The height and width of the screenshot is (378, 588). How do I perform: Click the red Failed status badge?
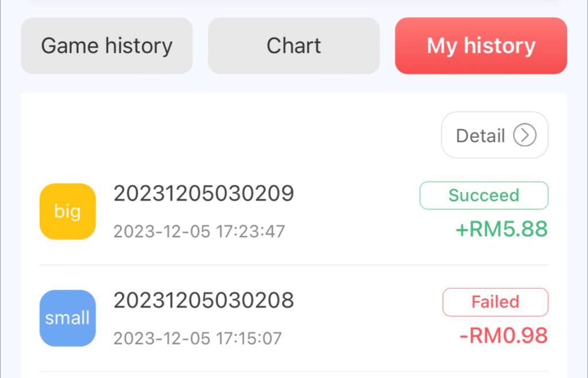click(496, 302)
